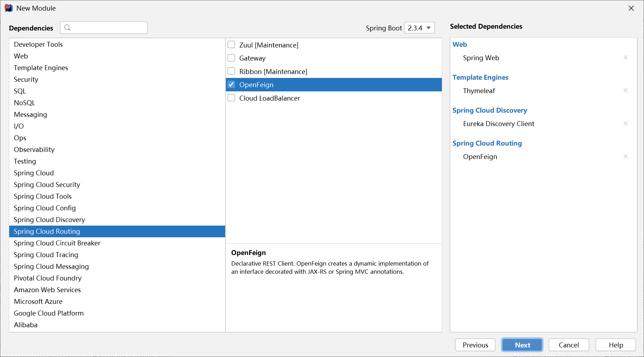The width and height of the screenshot is (644, 357).
Task: Select Developer Tools category
Action: pyautogui.click(x=117, y=44)
